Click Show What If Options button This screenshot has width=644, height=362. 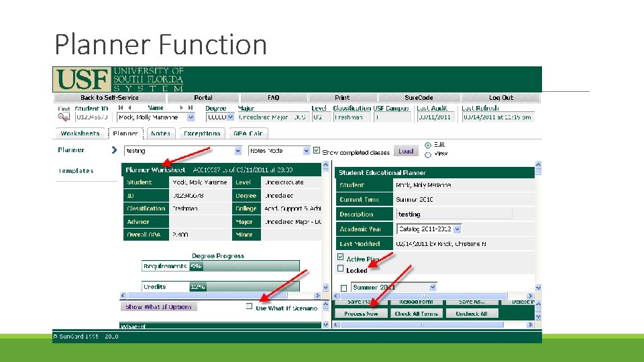tap(158, 306)
